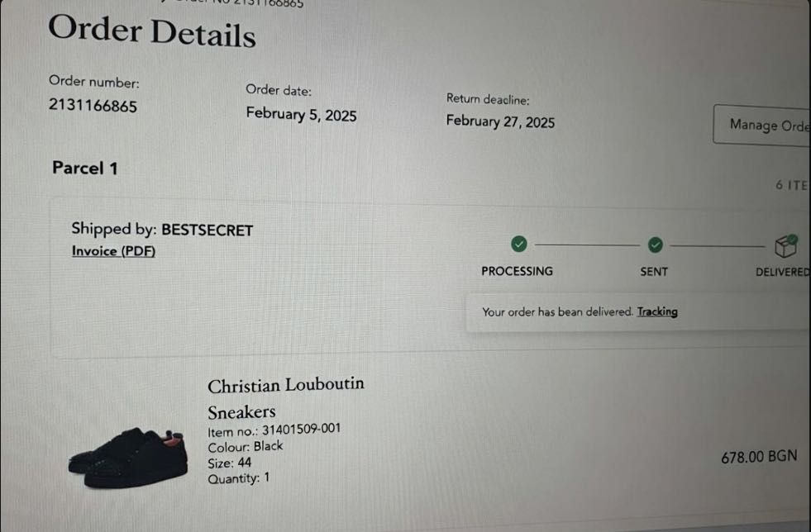Click the SENT status label

click(654, 271)
